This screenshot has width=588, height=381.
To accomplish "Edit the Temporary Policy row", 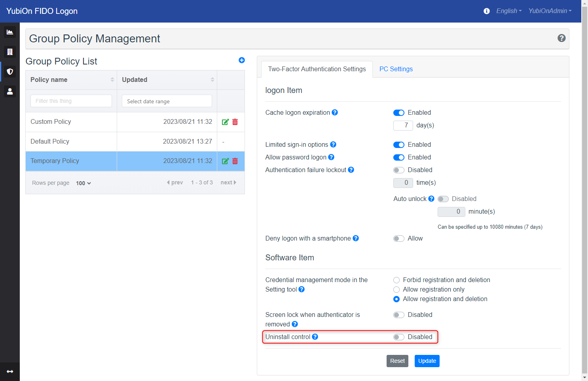I will pos(225,161).
